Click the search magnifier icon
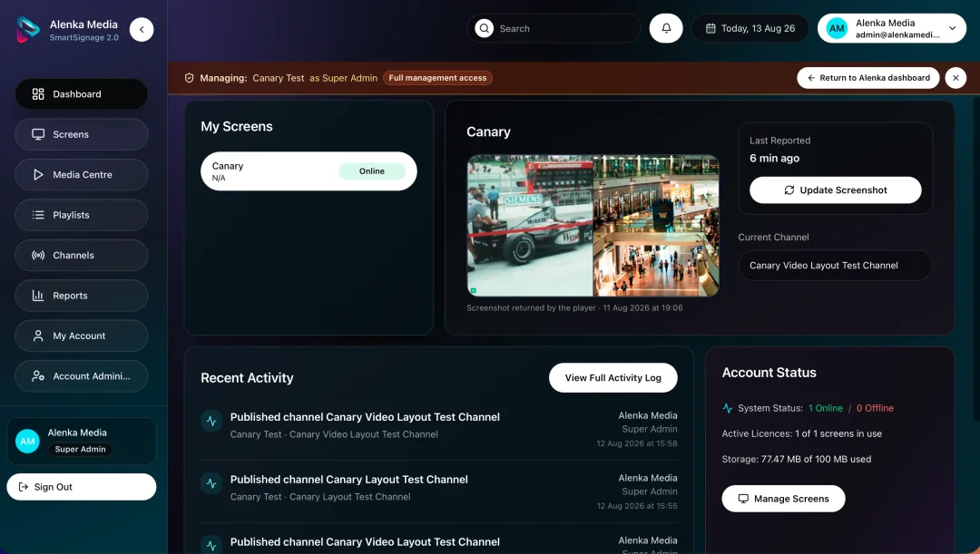The height and width of the screenshot is (554, 980). point(484,29)
